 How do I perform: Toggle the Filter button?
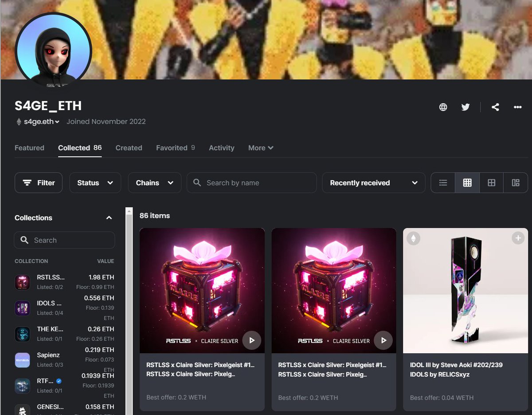pyautogui.click(x=39, y=182)
